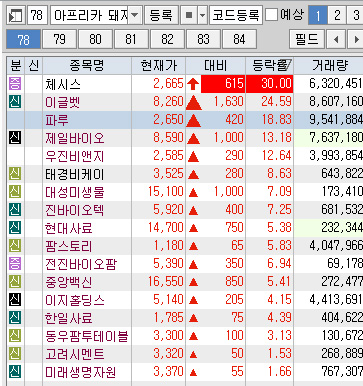The image size is (363, 386).
Task: Click the 신 column header
Action: tap(34, 66)
